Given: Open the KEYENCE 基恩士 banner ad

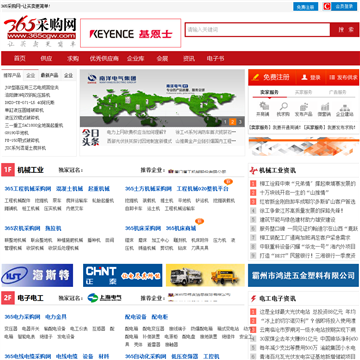Looking at the screenshot, I should [131, 33].
